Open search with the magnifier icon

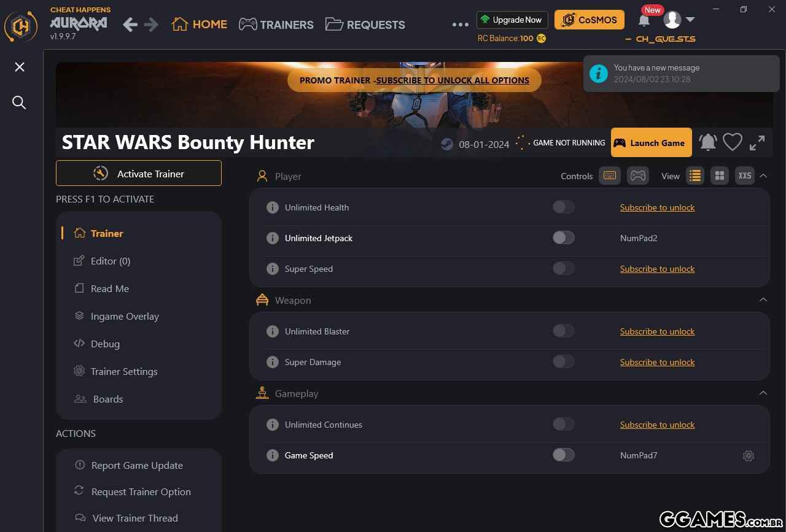pyautogui.click(x=20, y=102)
